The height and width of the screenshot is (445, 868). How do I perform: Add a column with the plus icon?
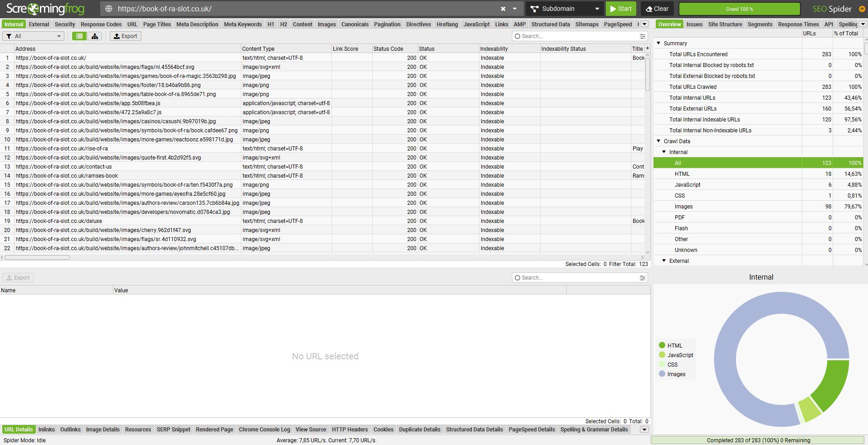(648, 48)
